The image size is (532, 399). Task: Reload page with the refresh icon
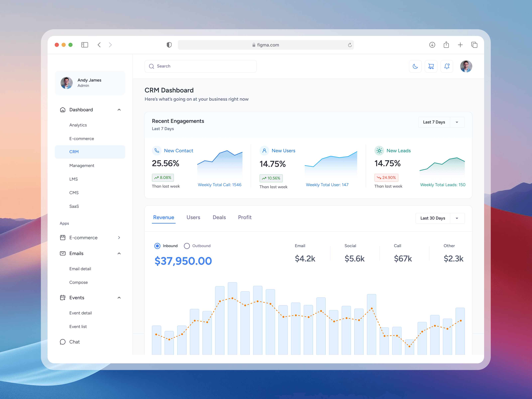[350, 45]
